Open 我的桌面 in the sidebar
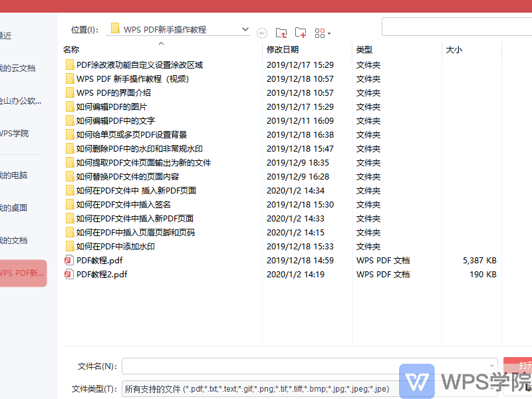Viewport: 532px width, 399px height. pos(13,208)
